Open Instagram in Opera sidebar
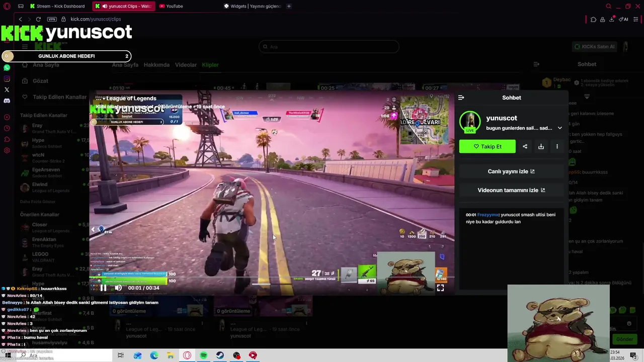Screen dimensions: 644x362 pyautogui.click(x=7, y=78)
